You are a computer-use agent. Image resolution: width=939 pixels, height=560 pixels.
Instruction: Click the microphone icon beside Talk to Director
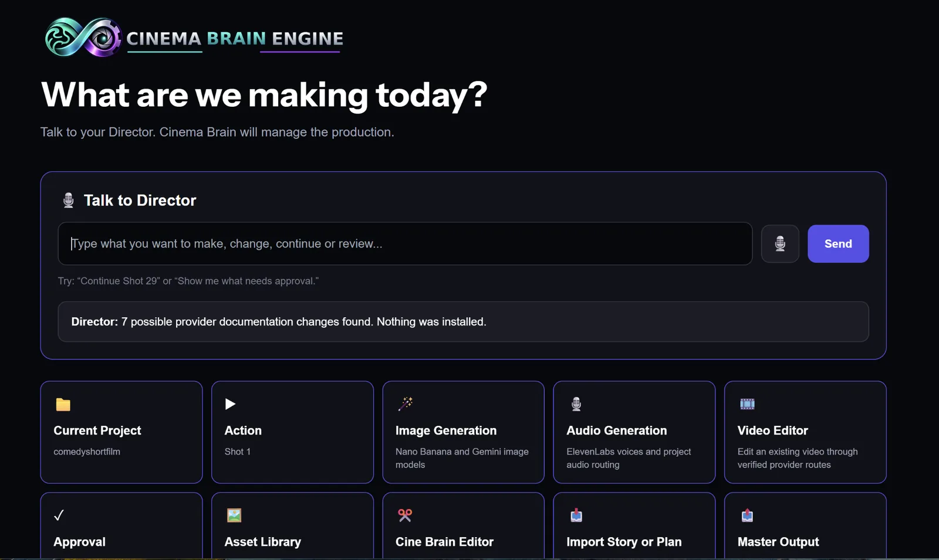click(x=69, y=201)
